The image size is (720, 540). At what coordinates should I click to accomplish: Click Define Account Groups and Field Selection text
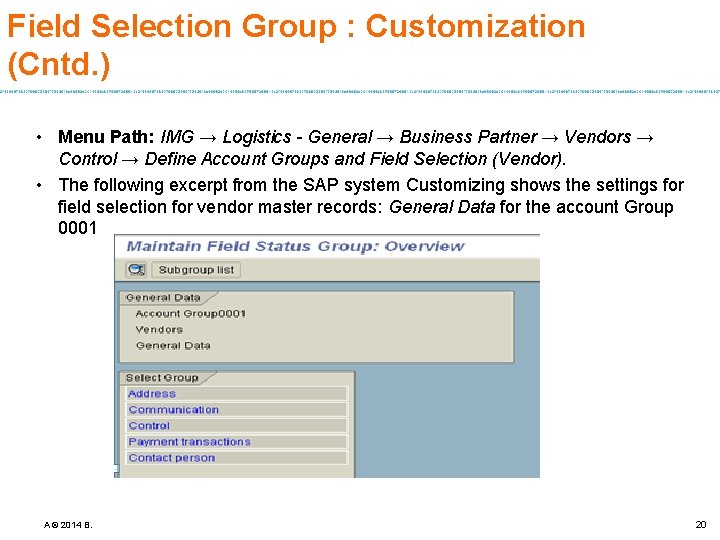tap(315, 159)
